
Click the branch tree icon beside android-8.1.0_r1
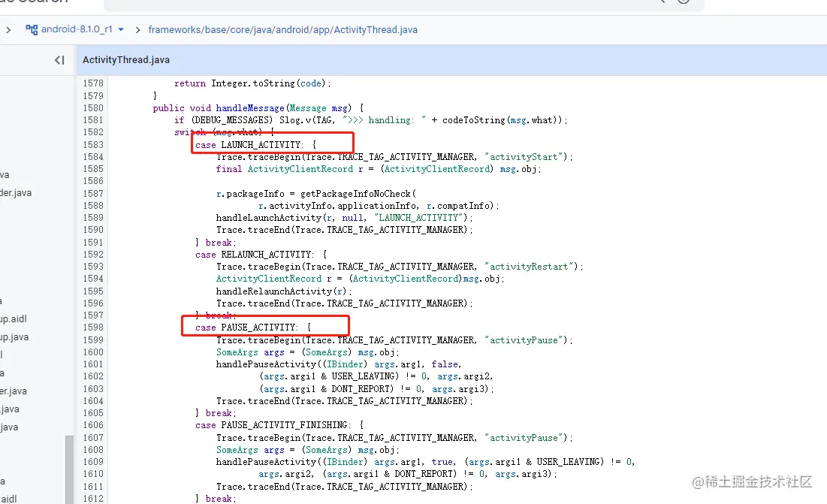pyautogui.click(x=32, y=29)
